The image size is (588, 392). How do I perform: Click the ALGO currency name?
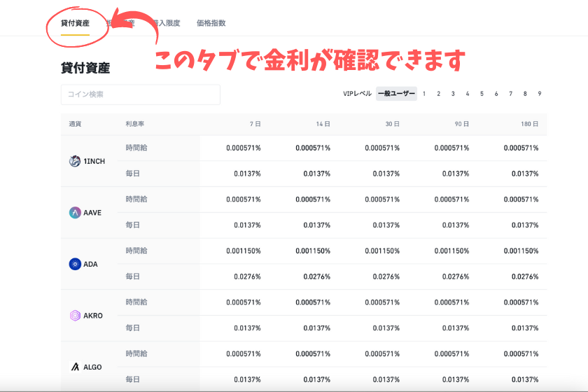(92, 367)
